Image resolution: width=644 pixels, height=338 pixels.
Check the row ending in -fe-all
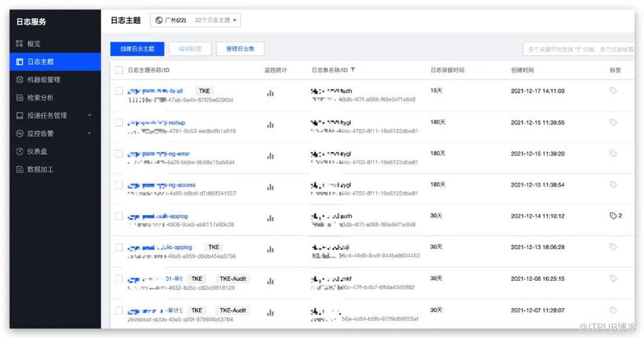coord(119,90)
